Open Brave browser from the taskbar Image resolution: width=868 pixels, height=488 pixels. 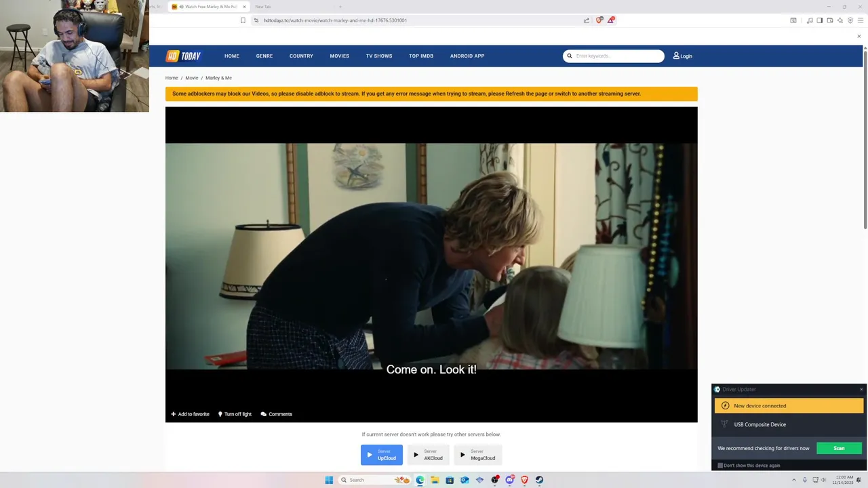(524, 480)
